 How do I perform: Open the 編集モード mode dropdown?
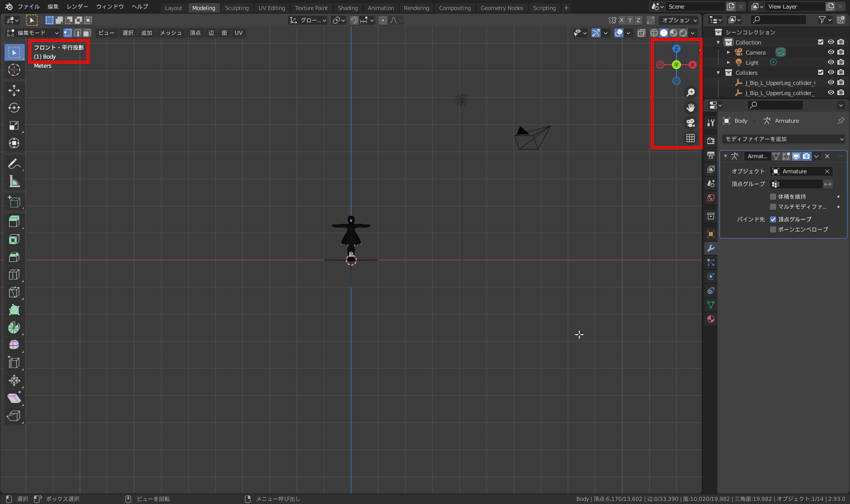(x=32, y=33)
